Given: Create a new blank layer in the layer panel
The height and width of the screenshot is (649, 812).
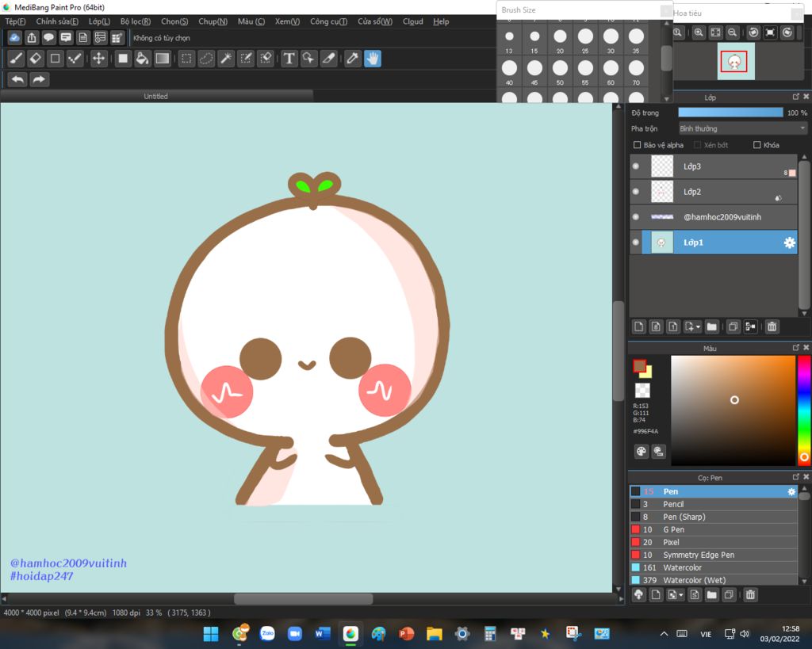Looking at the screenshot, I should pyautogui.click(x=639, y=326).
